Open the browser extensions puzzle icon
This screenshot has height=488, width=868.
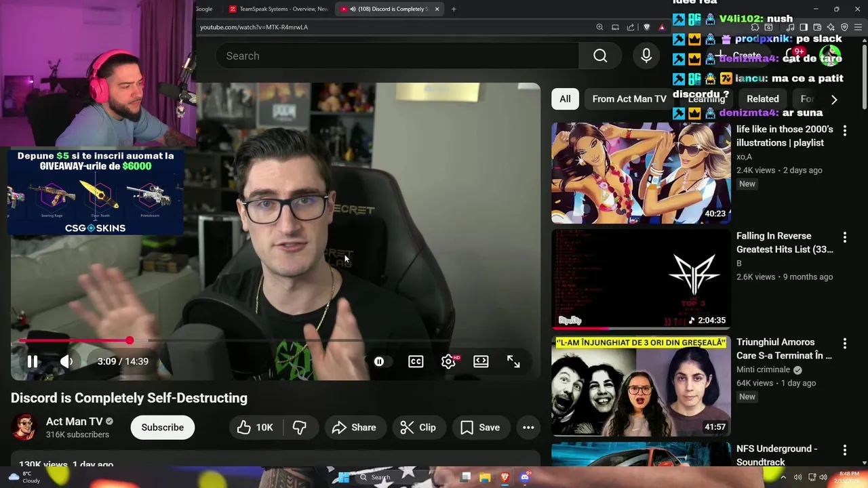click(x=755, y=27)
